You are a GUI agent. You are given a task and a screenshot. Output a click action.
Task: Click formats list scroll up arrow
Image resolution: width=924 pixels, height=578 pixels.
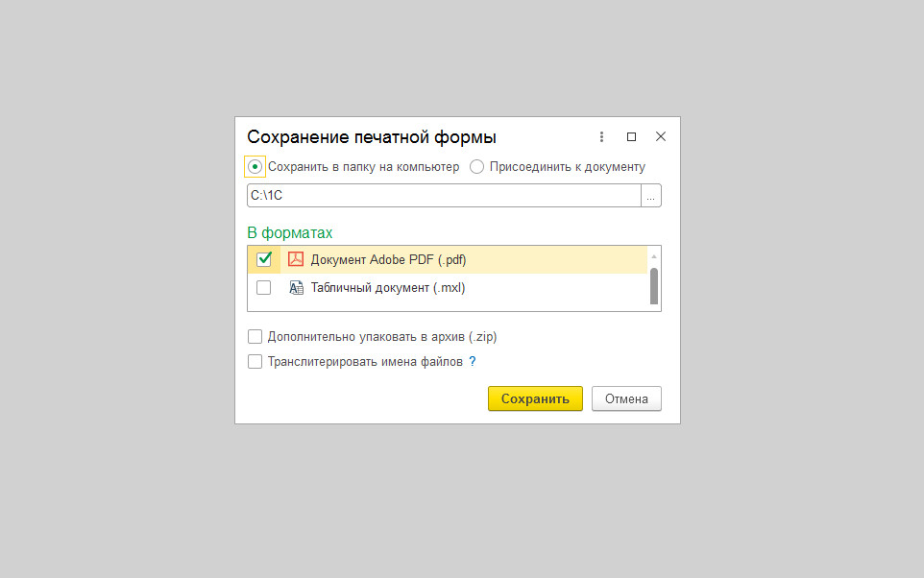point(654,256)
